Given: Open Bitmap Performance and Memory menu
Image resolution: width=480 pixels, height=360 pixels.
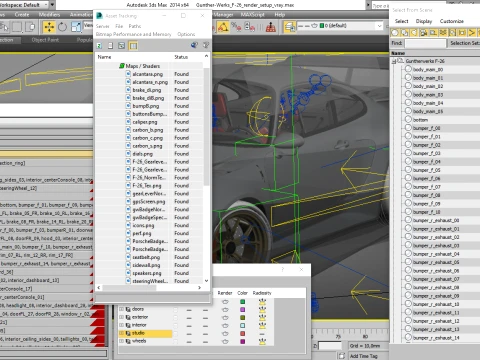Looking at the screenshot, I should coord(133,34).
